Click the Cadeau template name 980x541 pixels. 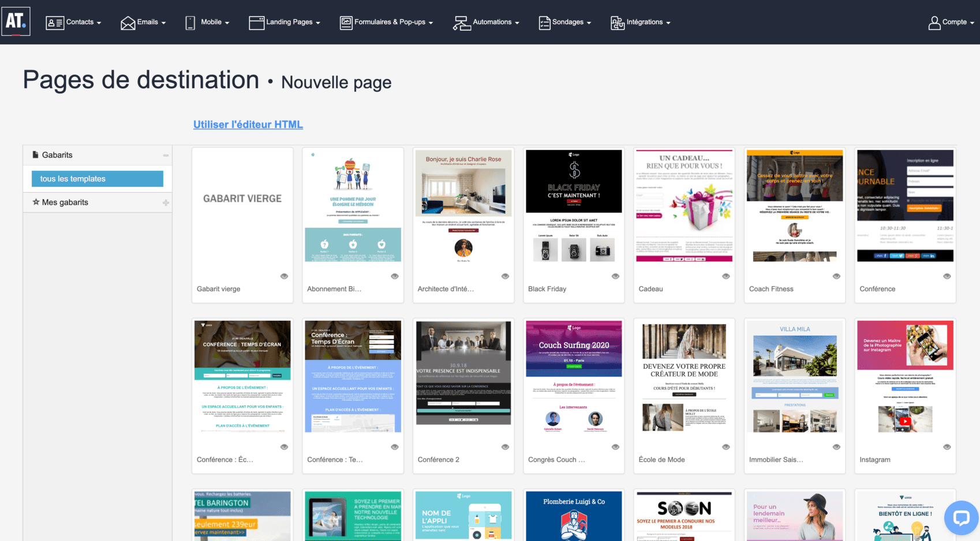point(650,289)
